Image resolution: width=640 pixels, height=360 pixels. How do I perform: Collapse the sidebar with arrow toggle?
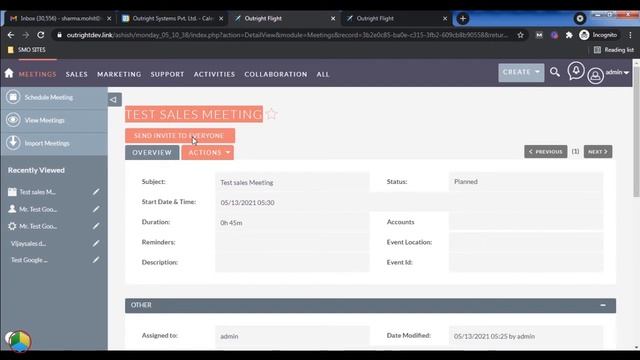pos(114,100)
